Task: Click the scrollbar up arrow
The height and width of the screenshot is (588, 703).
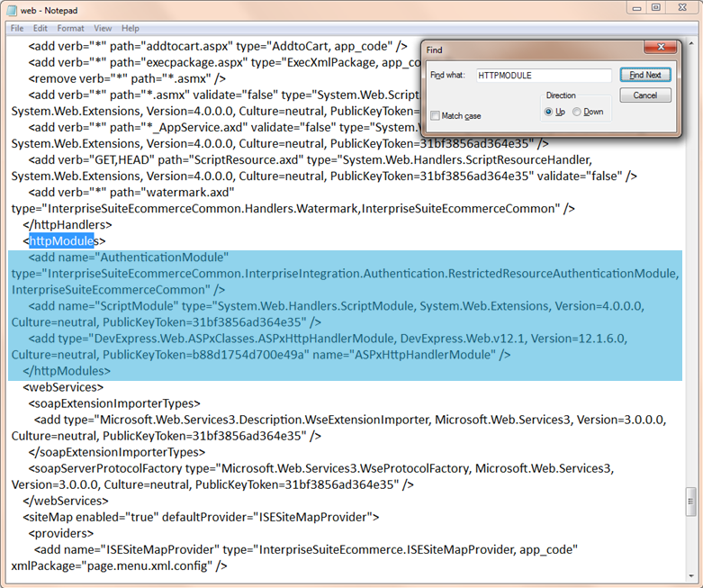Action: click(690, 42)
